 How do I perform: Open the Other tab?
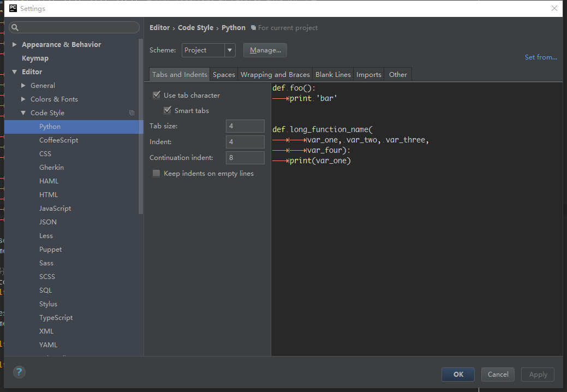coord(398,74)
